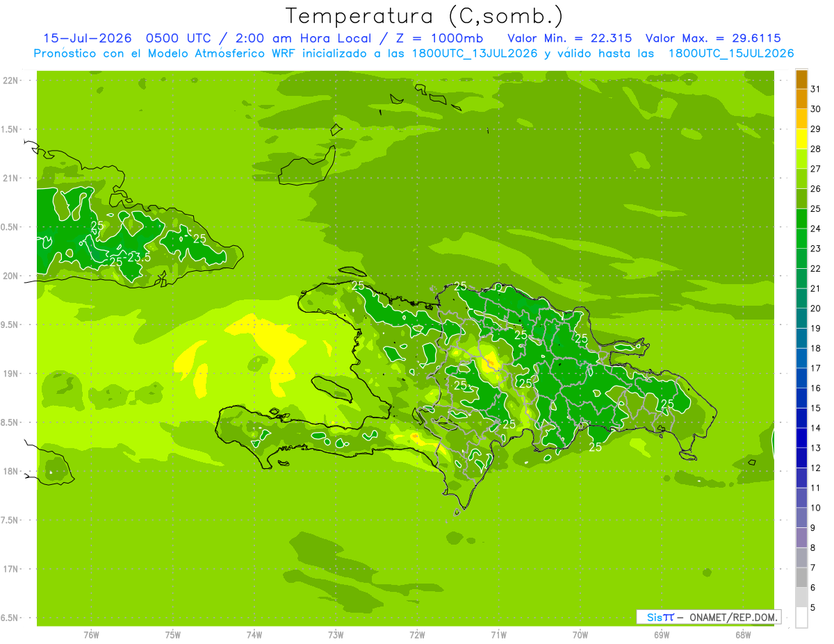The image size is (834, 644).
Task: Click the '74W' longitude label
Action: click(254, 635)
